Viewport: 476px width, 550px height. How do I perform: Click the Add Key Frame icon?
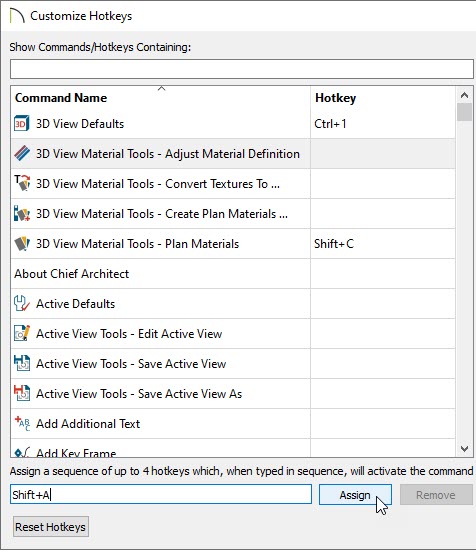pos(22,452)
